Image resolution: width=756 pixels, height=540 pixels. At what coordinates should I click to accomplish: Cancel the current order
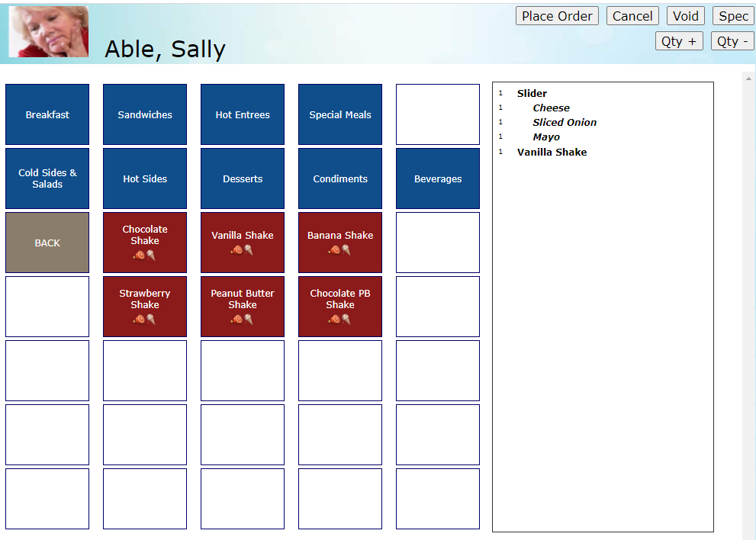click(x=632, y=16)
